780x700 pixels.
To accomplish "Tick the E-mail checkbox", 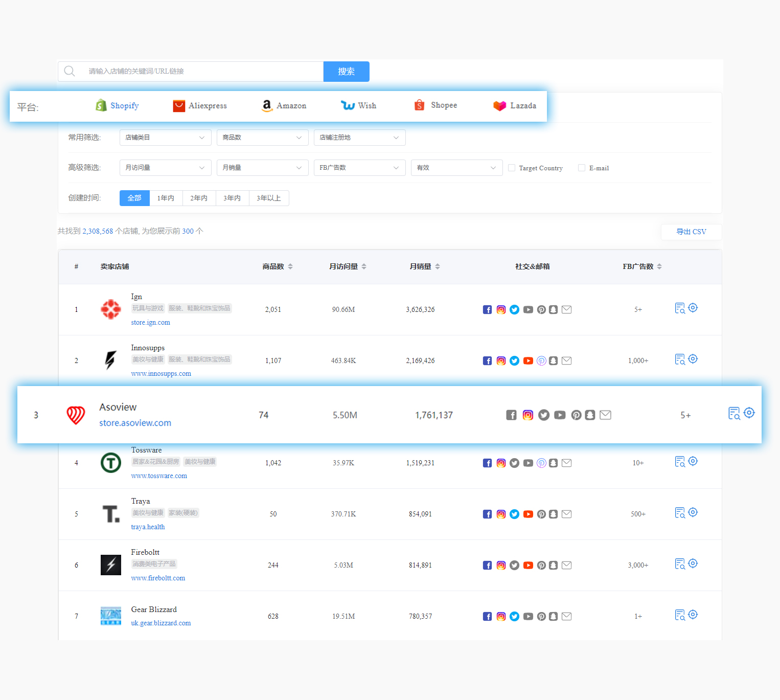I will point(582,168).
